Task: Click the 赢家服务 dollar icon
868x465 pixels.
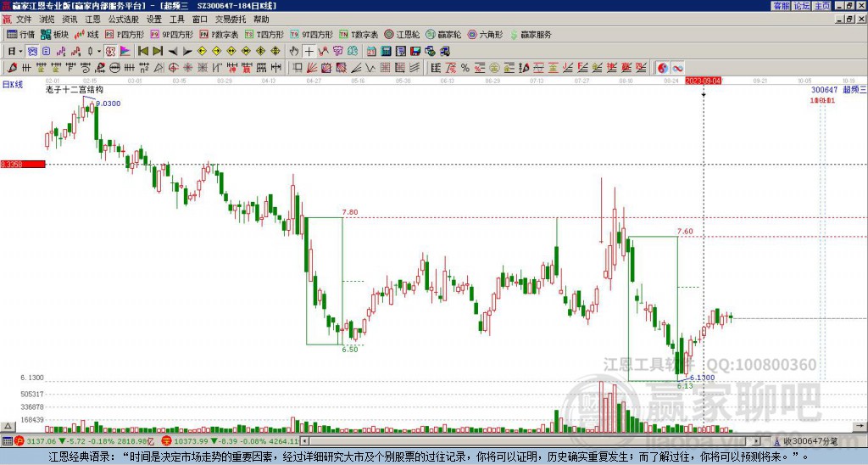Action: pos(514,35)
